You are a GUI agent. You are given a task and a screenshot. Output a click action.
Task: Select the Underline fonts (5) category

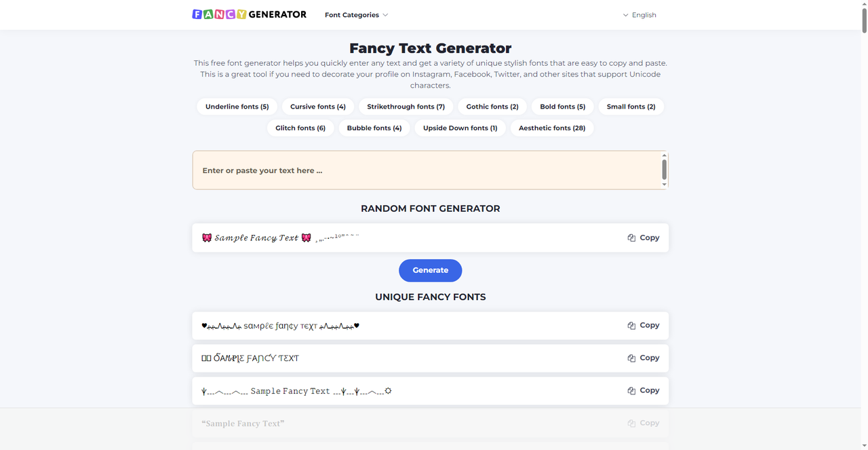tap(237, 107)
